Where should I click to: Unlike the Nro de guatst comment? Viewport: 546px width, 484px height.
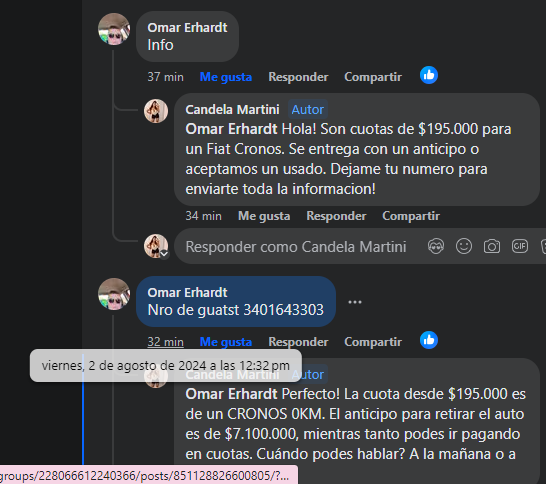click(226, 342)
